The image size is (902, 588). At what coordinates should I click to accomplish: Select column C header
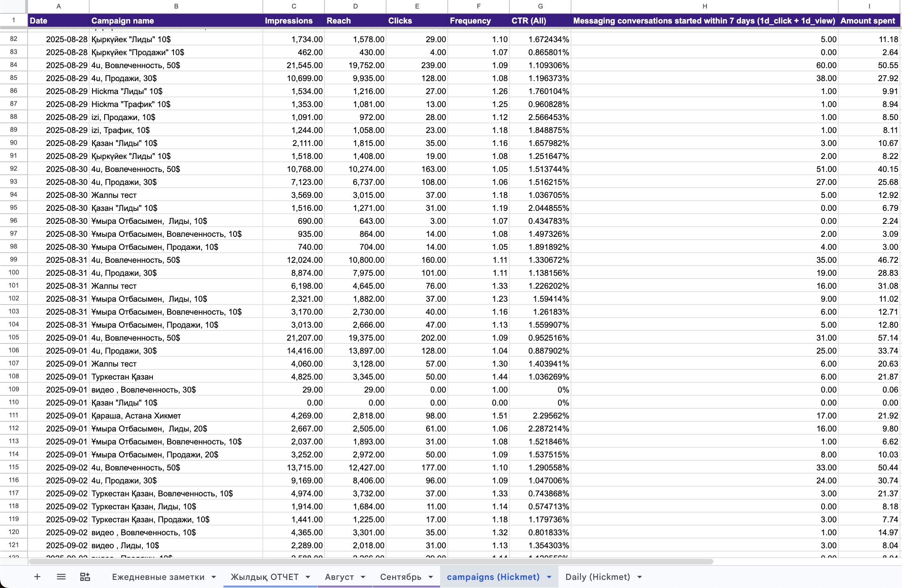click(294, 6)
